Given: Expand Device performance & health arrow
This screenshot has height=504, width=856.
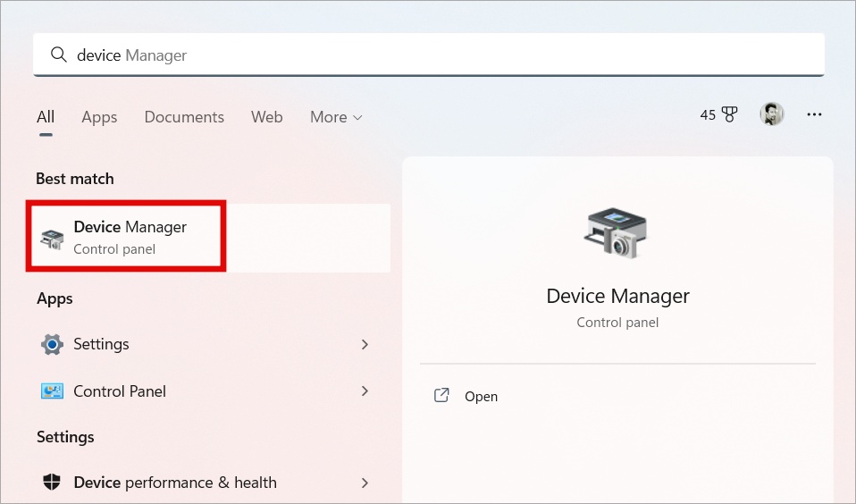Looking at the screenshot, I should coord(365,483).
